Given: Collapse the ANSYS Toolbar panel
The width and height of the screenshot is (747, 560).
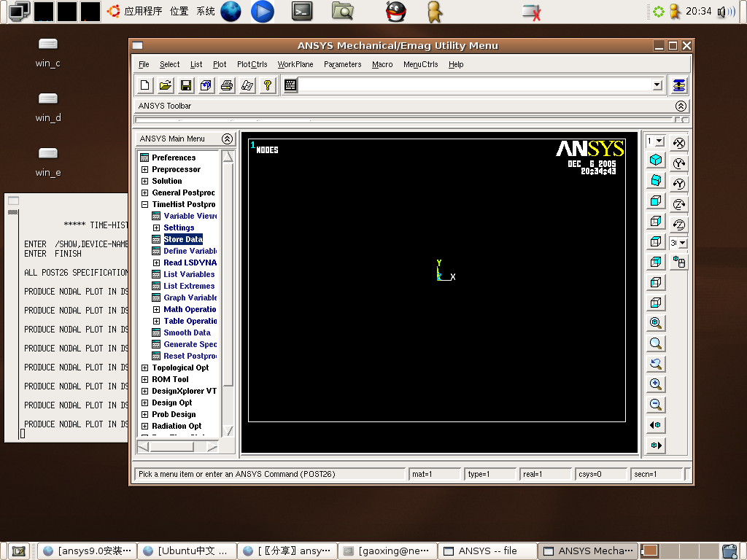Looking at the screenshot, I should coord(681,106).
